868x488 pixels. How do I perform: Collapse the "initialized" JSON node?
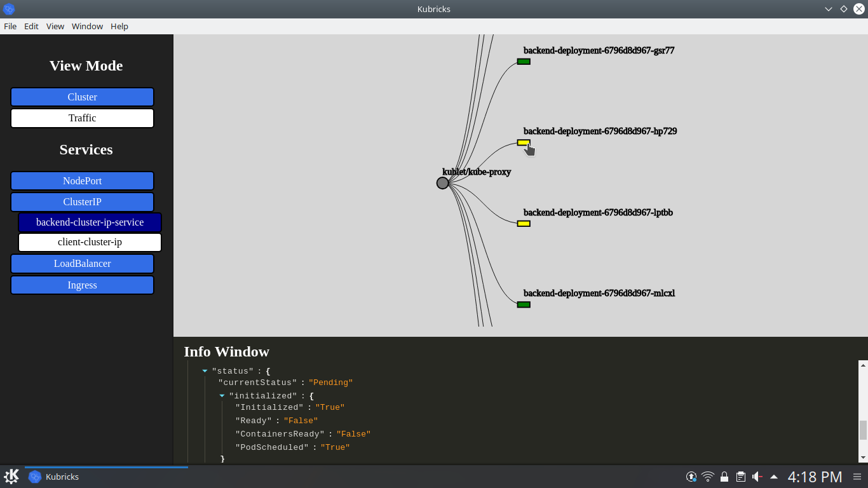point(222,396)
